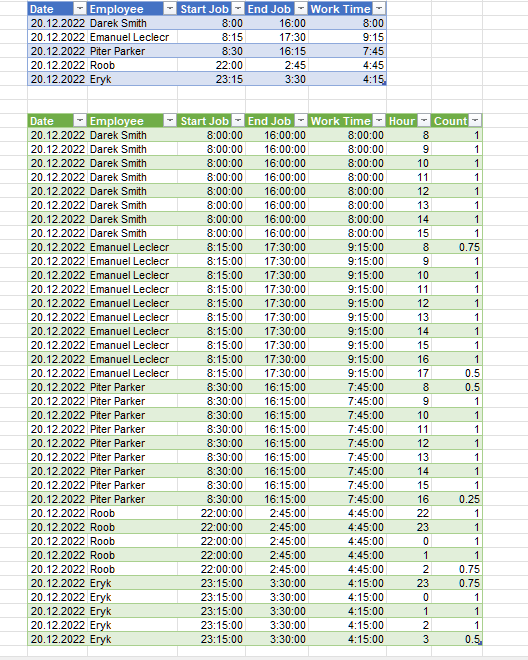Click Count 0.75 in Roob hour 2 row
Screen dimensions: 528x660
[456, 569]
